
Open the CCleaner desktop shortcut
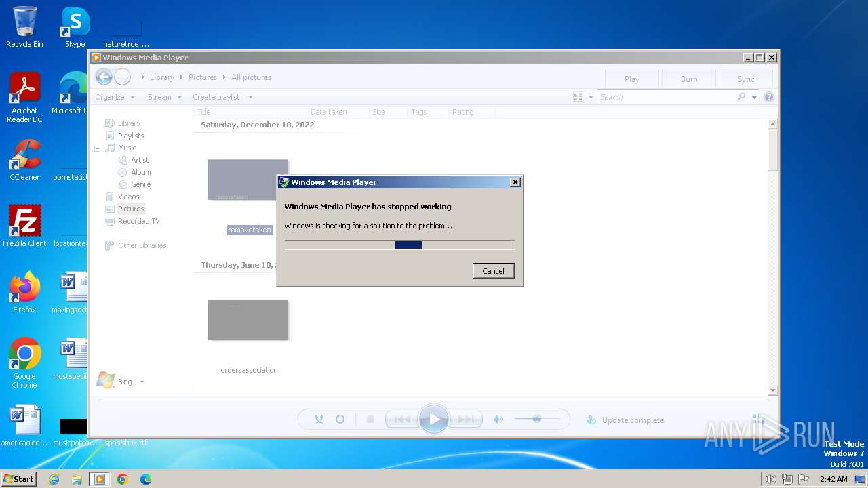pos(24,160)
